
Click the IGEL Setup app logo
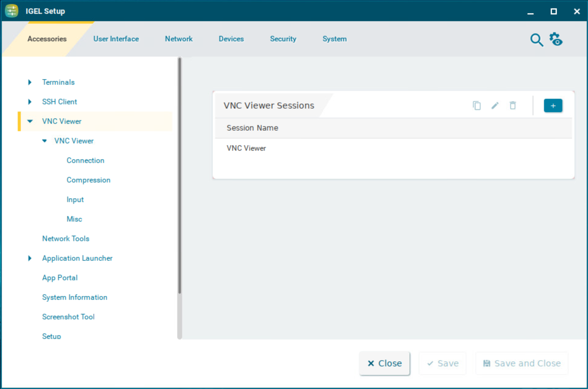[x=11, y=11]
